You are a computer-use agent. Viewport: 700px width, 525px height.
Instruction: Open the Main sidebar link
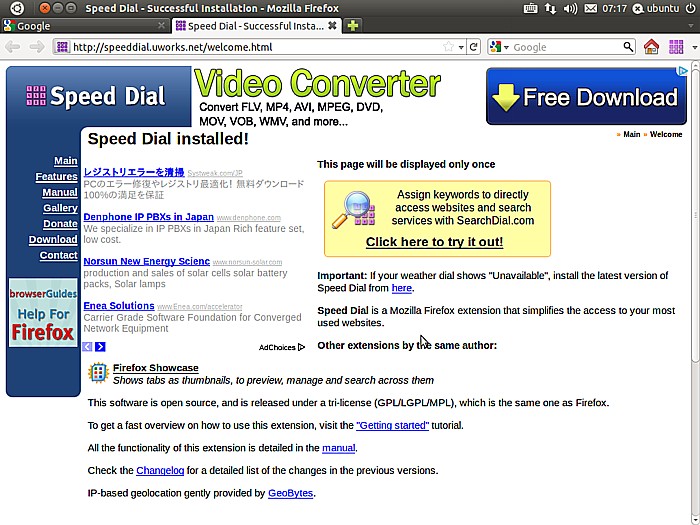66,161
